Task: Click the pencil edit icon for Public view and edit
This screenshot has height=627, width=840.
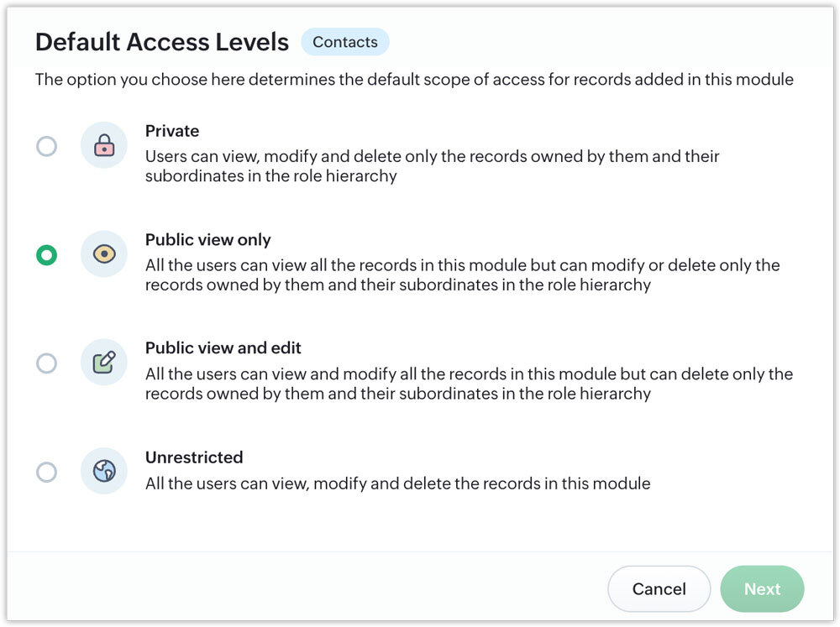Action: point(104,363)
